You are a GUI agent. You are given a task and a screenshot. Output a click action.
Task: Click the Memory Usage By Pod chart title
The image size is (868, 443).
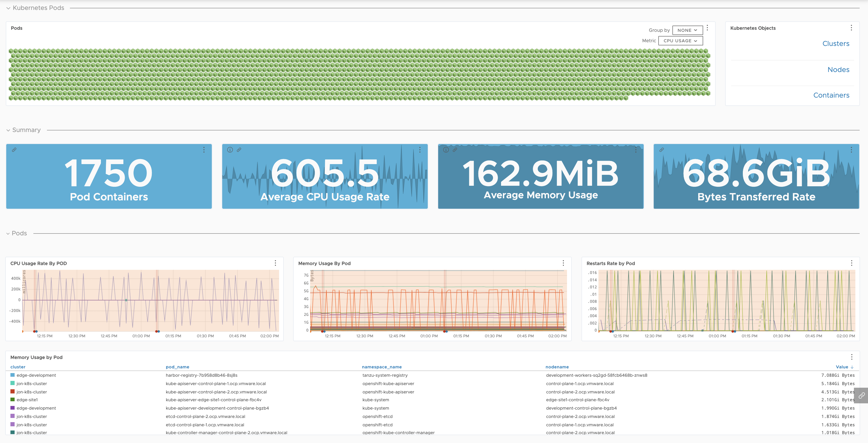pyautogui.click(x=324, y=263)
